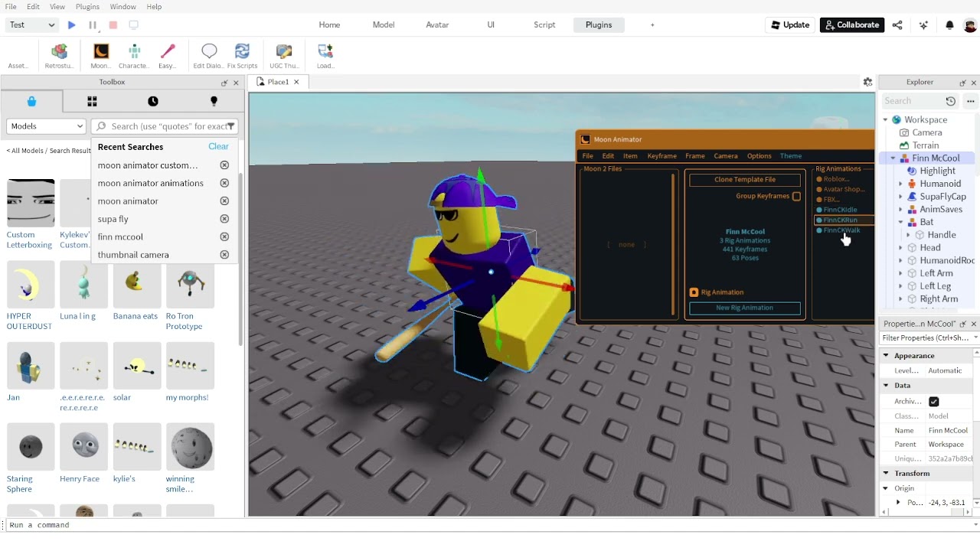
Task: Open Moon Animator Camera menu
Action: 726,156
